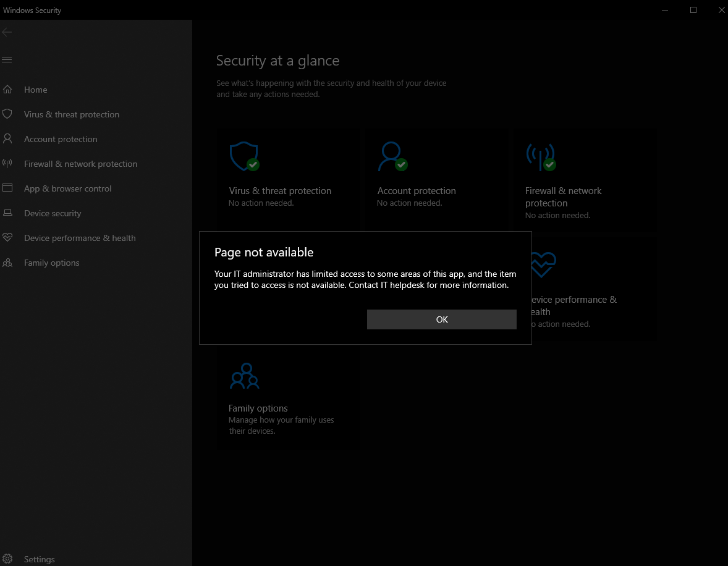Click the heart icon on Device performance tile
Viewport: 728px width, 566px height.
pyautogui.click(x=543, y=264)
